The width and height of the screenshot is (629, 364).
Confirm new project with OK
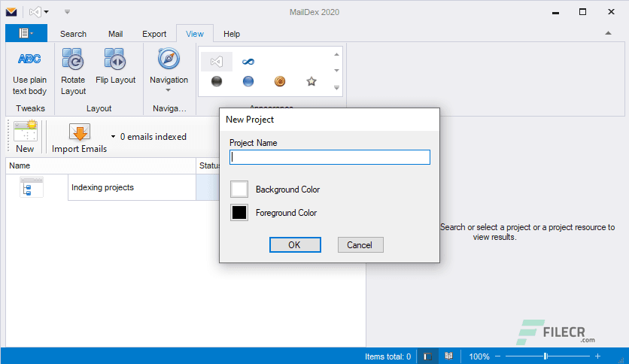pos(295,245)
